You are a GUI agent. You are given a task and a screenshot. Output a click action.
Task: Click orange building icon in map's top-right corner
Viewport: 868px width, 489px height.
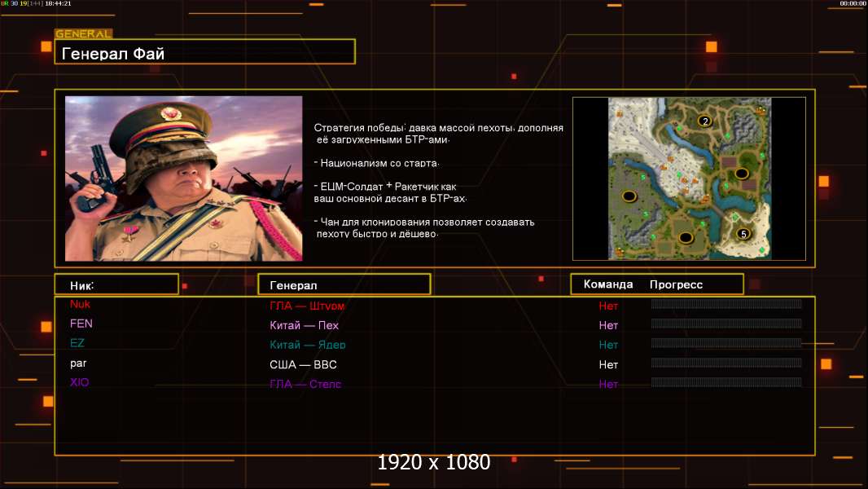pyautogui.click(x=761, y=109)
